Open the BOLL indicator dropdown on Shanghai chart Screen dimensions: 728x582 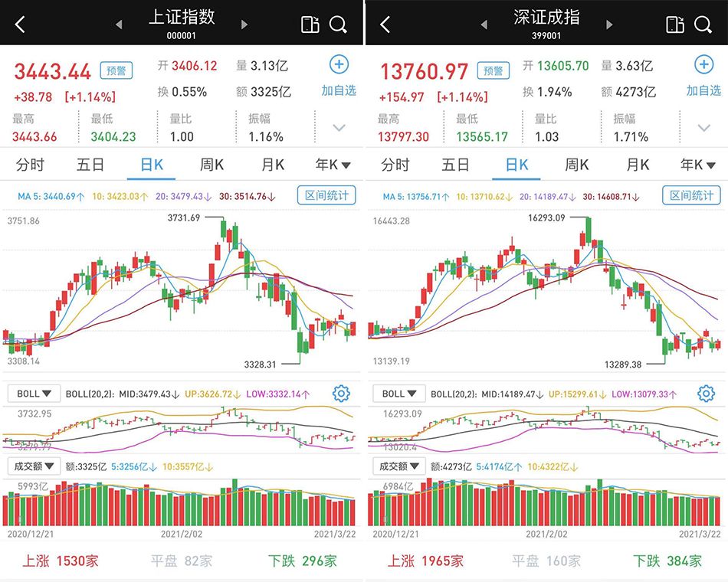(33, 393)
